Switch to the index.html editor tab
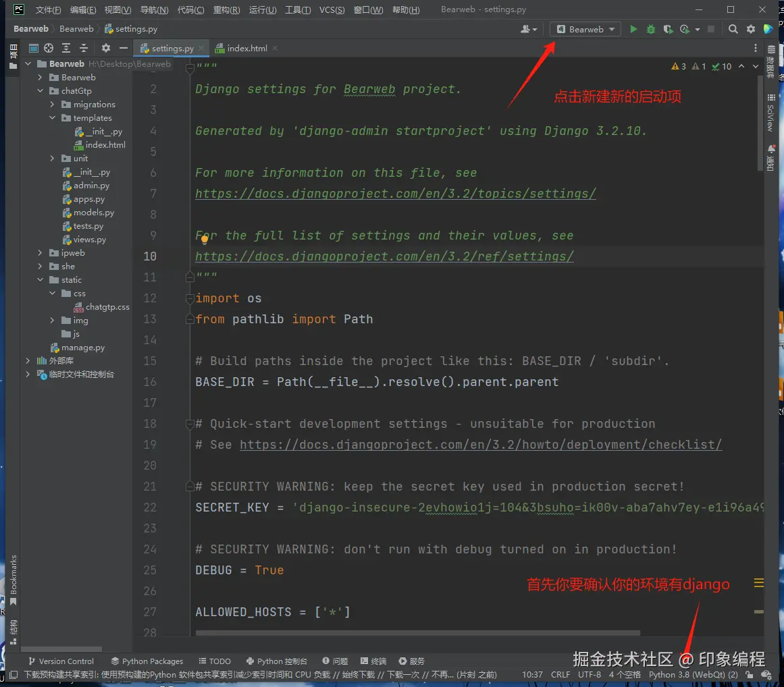Image resolution: width=784 pixels, height=687 pixels. click(x=246, y=49)
